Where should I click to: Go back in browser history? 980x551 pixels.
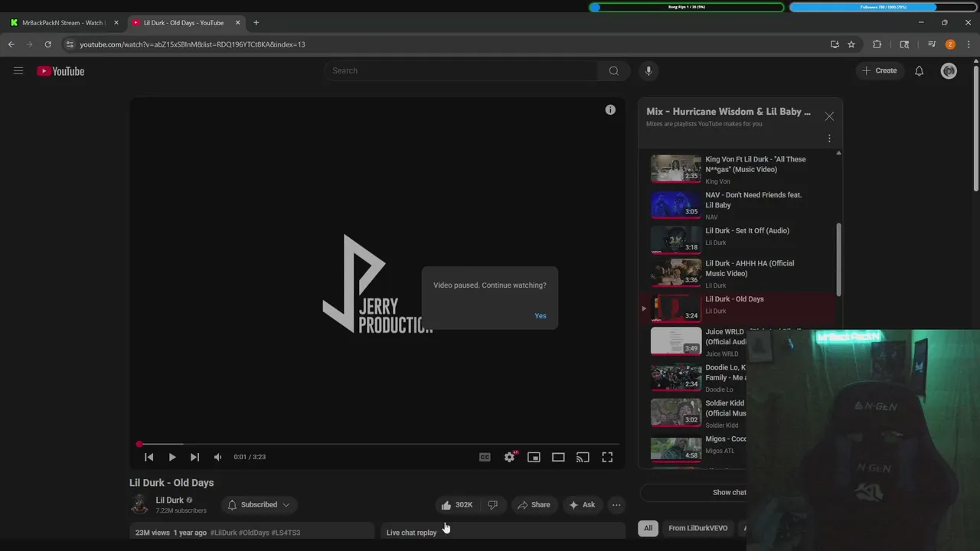coord(11,44)
